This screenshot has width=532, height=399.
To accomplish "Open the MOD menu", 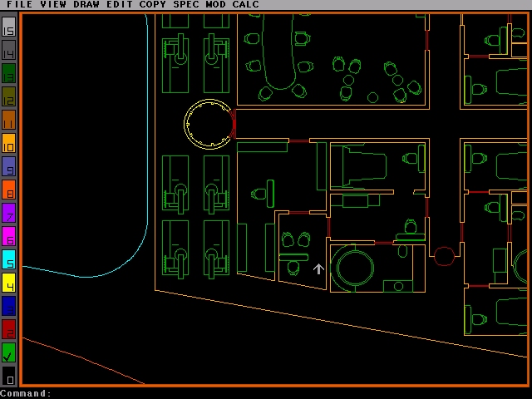I will [x=215, y=5].
